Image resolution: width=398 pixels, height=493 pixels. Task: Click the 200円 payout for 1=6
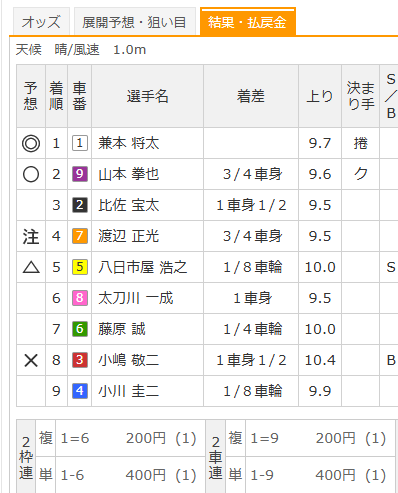coord(146,438)
